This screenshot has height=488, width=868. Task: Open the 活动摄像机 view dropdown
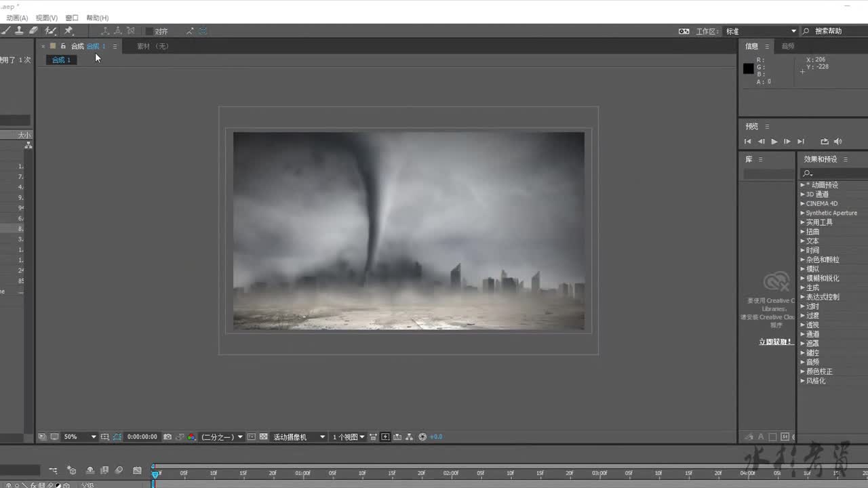pos(299,437)
